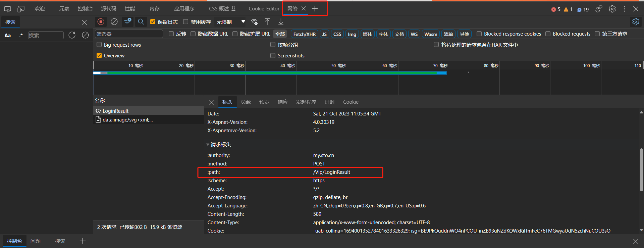Open network conditions wifi icon
The image size is (644, 248).
tap(255, 22)
